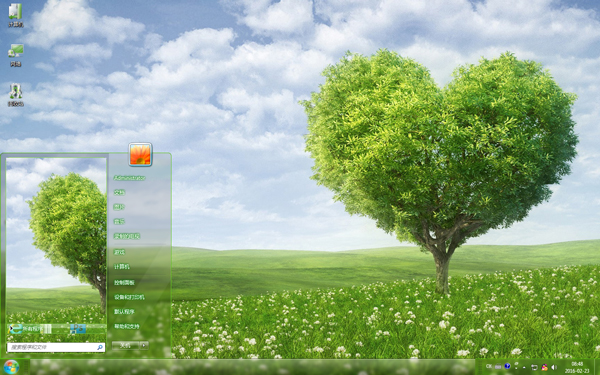Click the blue round help tray icon

(507, 366)
